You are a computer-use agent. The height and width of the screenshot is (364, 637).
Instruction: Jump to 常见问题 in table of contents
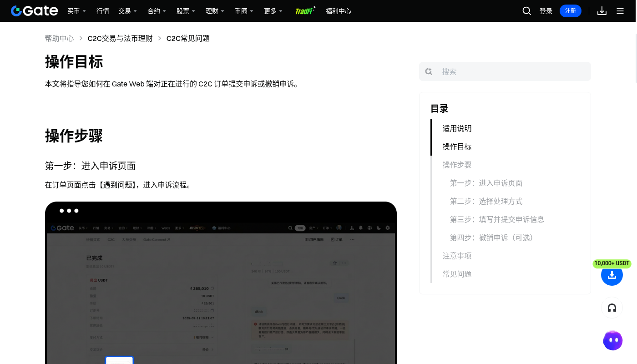coord(457,274)
